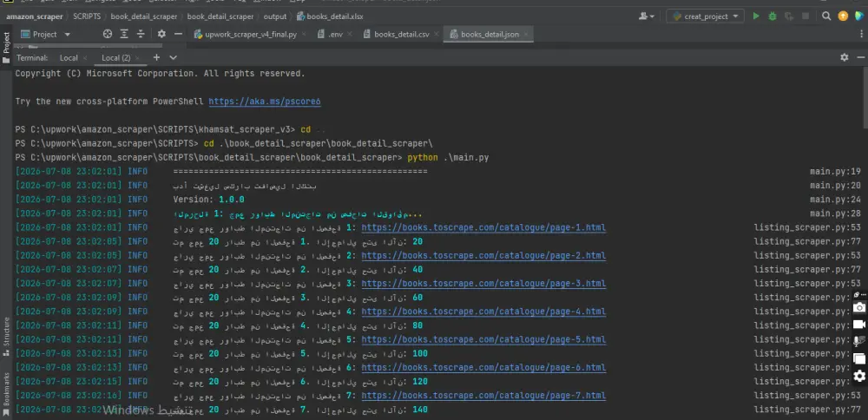Click the count value 140 in log
The height and width of the screenshot is (420, 868).
click(420, 410)
